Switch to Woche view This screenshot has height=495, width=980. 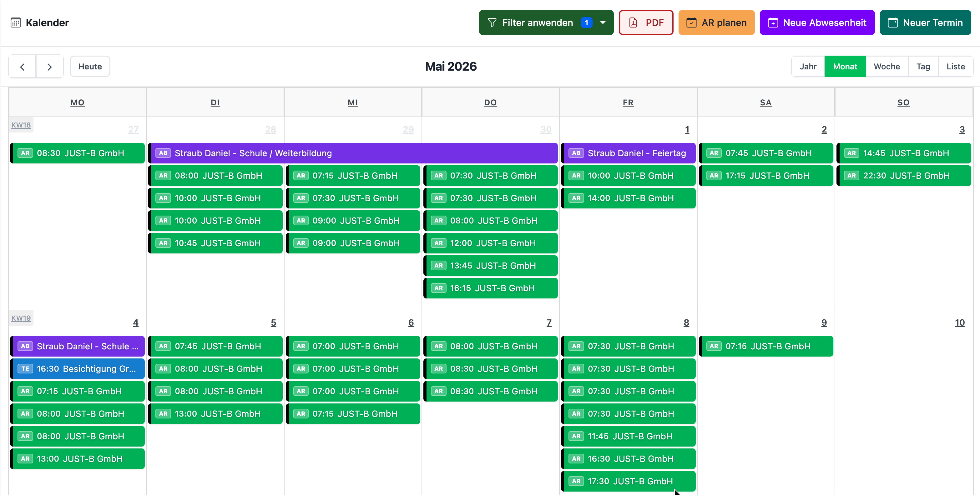click(x=887, y=67)
